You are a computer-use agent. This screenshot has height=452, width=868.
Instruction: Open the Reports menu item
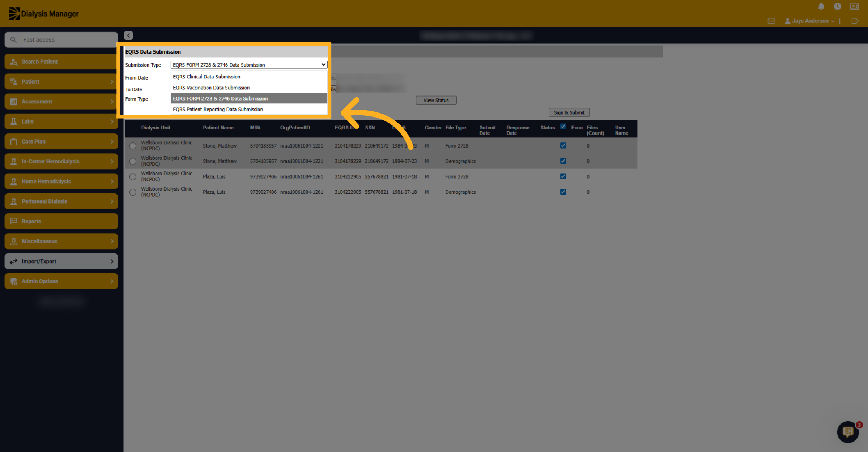61,221
